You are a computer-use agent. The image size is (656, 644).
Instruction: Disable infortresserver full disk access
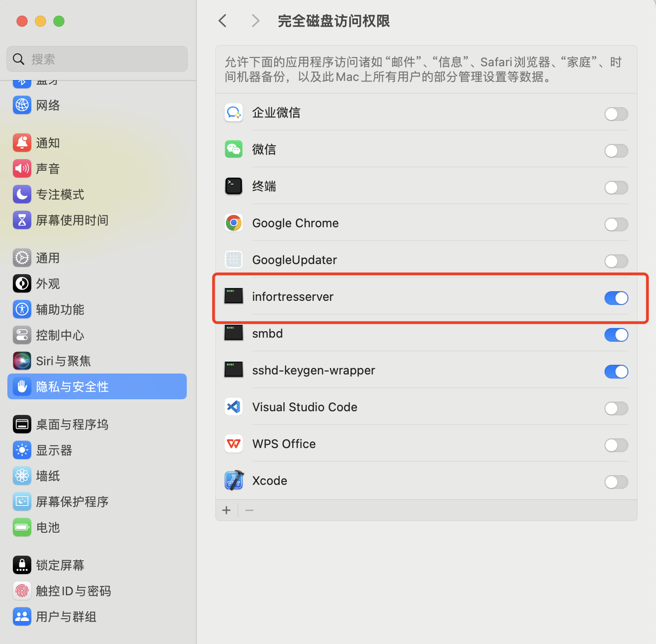coord(616,298)
